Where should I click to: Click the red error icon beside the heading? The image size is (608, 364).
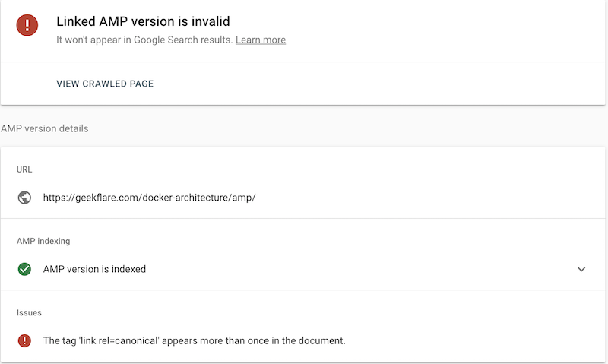(27, 25)
